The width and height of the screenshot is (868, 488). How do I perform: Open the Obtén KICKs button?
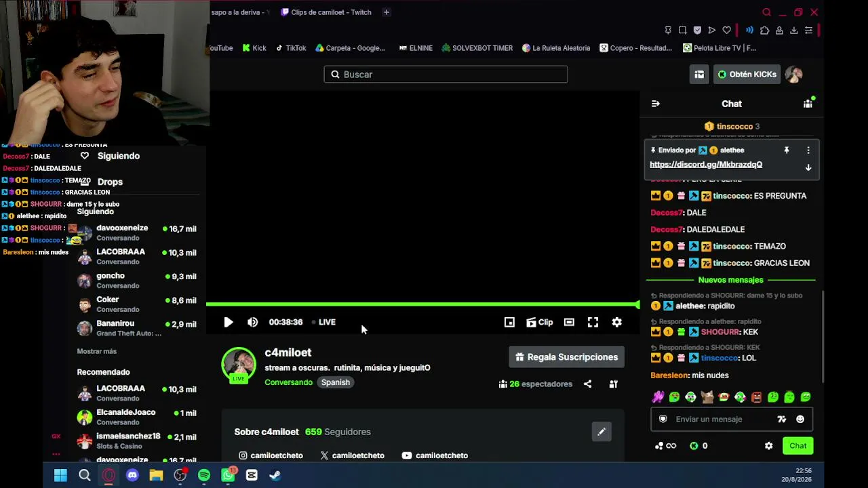tap(747, 75)
